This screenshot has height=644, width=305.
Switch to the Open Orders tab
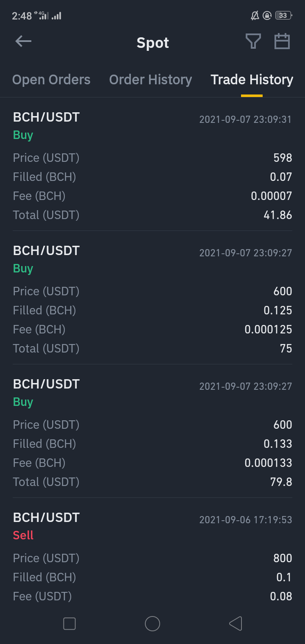(51, 80)
